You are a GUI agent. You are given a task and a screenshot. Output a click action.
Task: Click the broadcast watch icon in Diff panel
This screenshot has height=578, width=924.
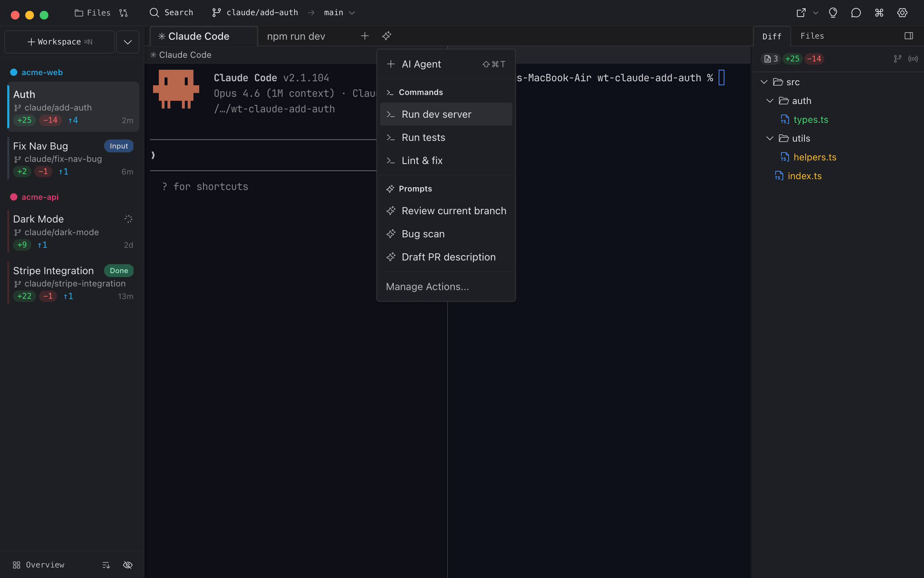913,59
